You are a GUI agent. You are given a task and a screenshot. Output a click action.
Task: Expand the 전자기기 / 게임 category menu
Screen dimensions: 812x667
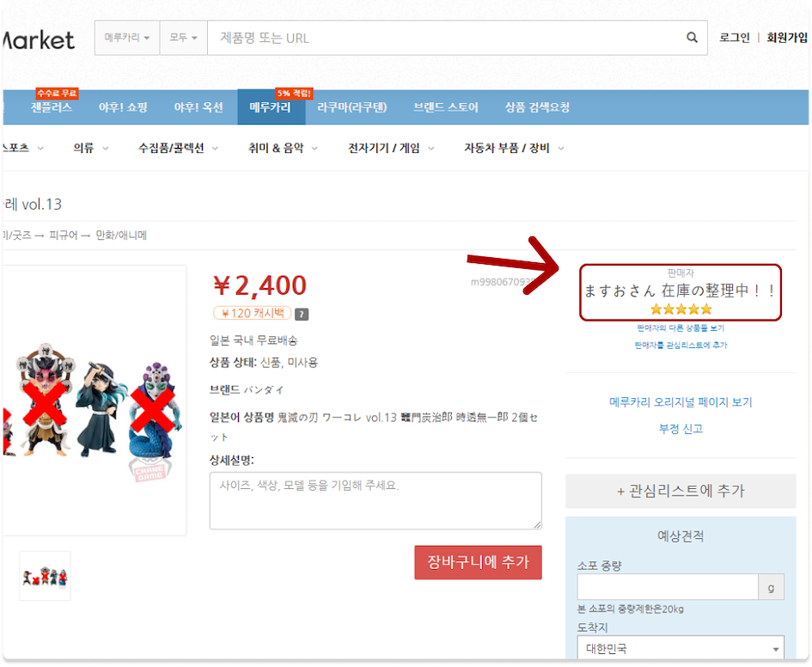(x=390, y=148)
